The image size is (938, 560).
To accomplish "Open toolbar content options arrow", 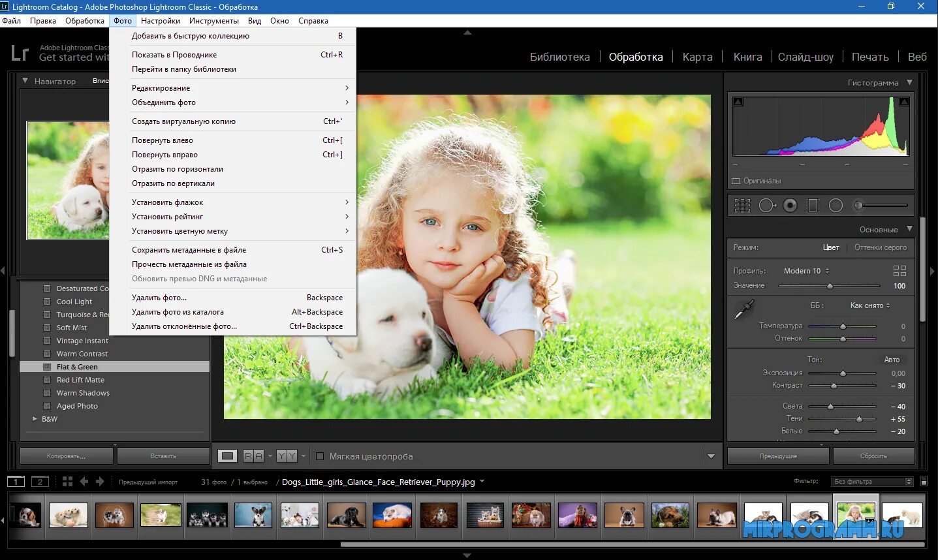I will (x=711, y=456).
